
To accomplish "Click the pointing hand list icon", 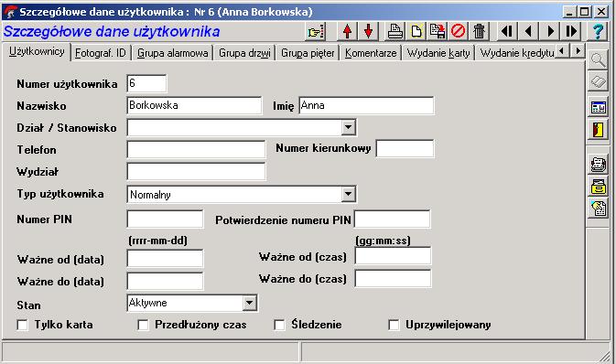I will 317,31.
